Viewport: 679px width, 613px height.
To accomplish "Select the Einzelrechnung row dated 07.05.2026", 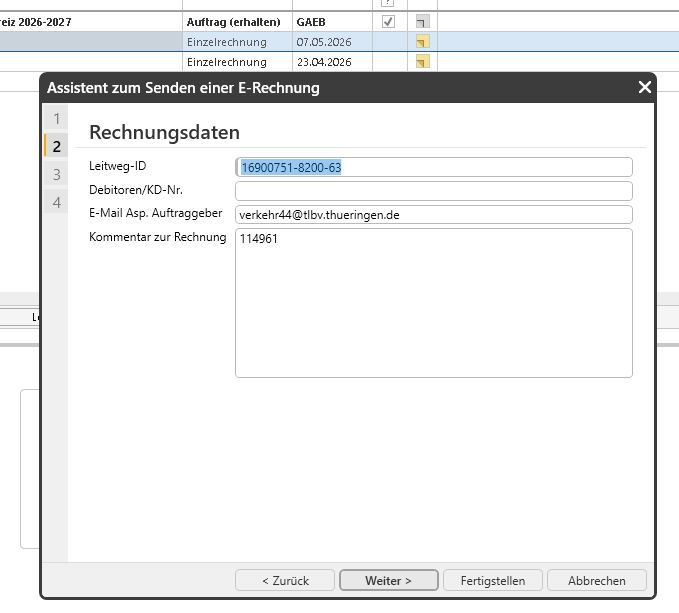I will pyautogui.click(x=340, y=42).
